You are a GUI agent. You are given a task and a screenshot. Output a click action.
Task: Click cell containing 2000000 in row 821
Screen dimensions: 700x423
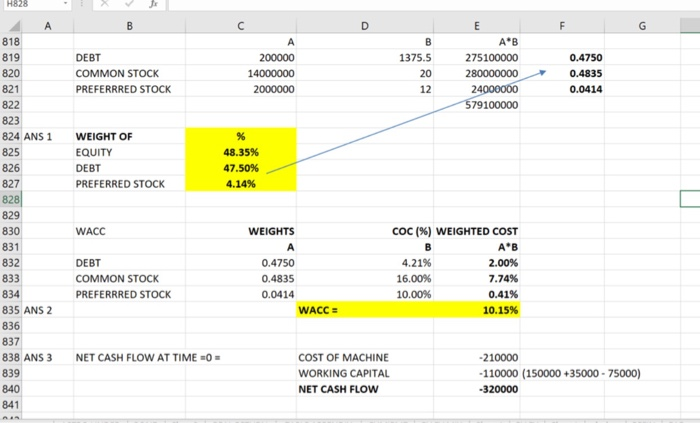(x=241, y=89)
